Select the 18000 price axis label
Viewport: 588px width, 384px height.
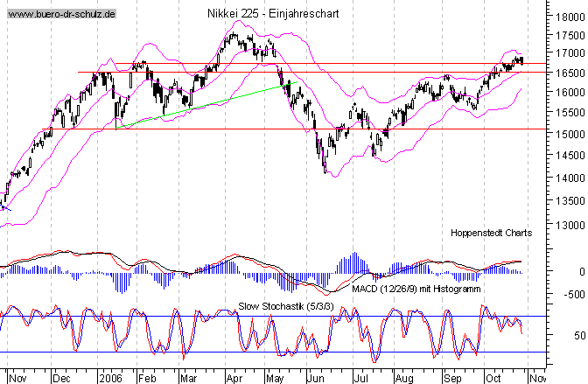570,17
